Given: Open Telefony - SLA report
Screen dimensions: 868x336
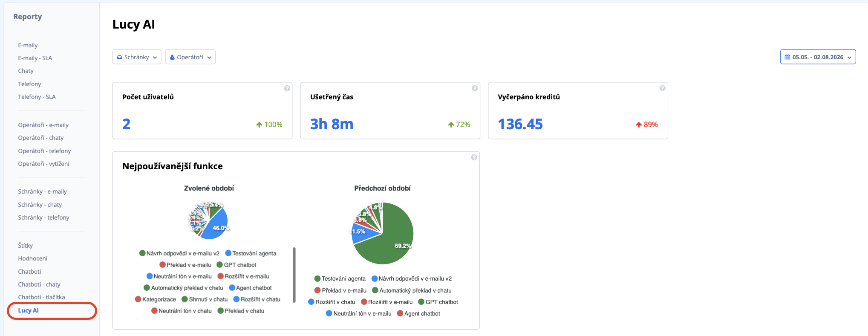Looking at the screenshot, I should (x=37, y=97).
